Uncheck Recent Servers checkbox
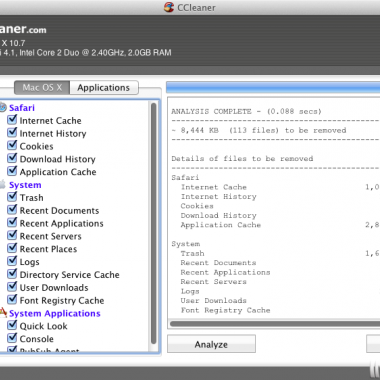 point(12,235)
